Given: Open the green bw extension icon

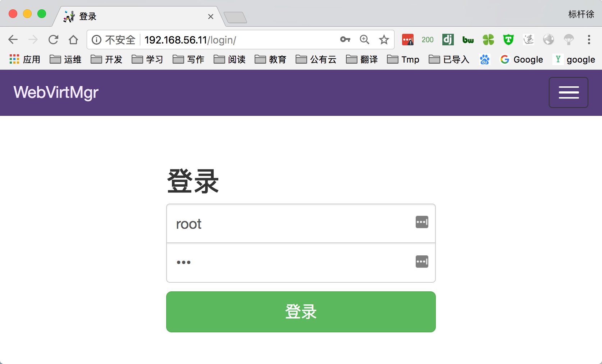Looking at the screenshot, I should (468, 40).
